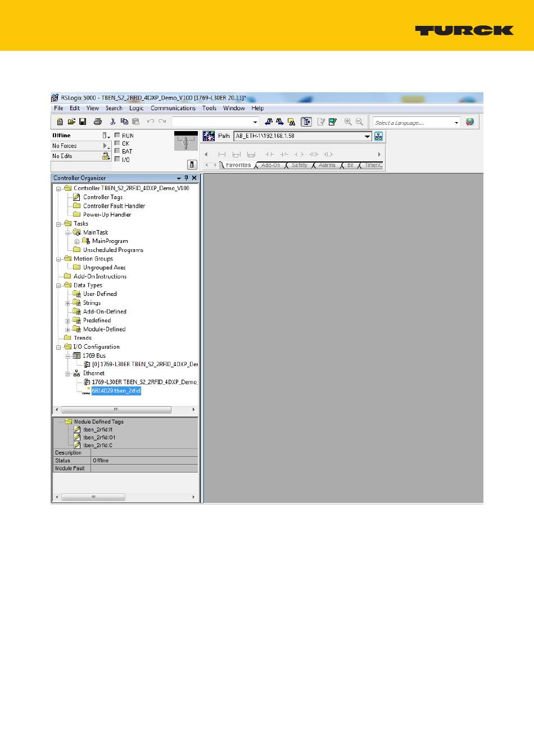The image size is (534, 756).
Task: Collapse the Data Types folder
Action: [x=58, y=286]
